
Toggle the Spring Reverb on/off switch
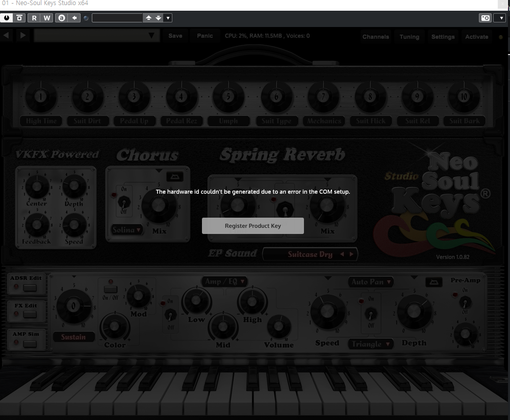click(285, 209)
